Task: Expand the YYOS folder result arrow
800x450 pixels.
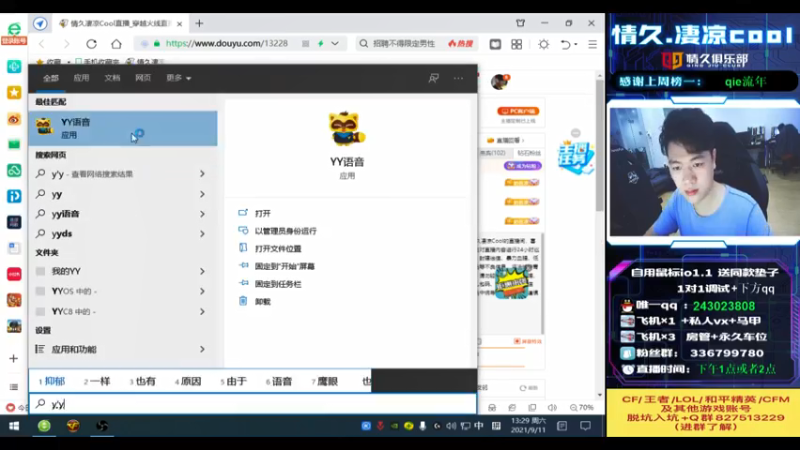Action: click(202, 291)
